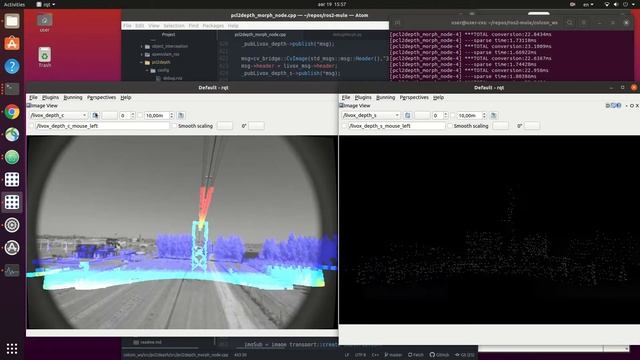
Task: Click GitHub status bar icon in Atom
Action: 439,355
